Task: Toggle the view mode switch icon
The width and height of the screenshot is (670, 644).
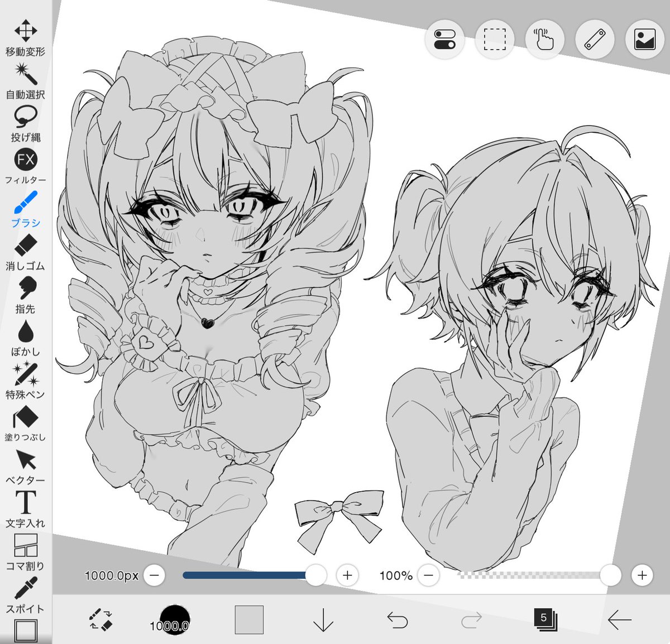Action: 444,40
